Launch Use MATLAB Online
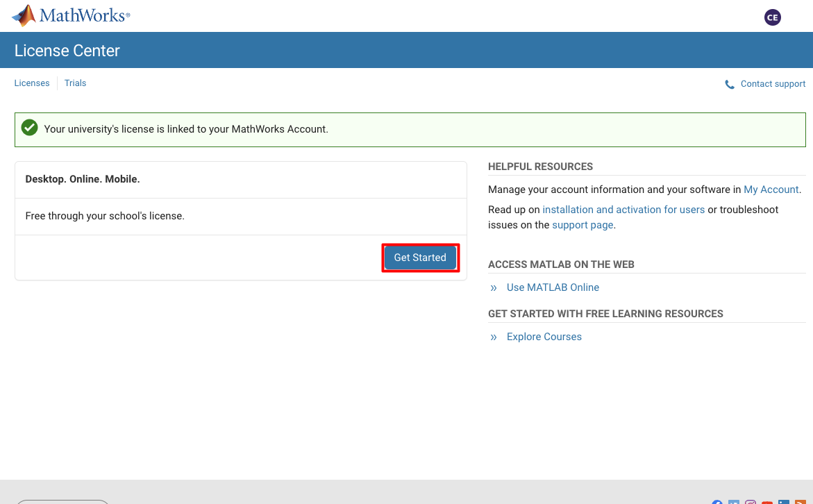 [553, 287]
